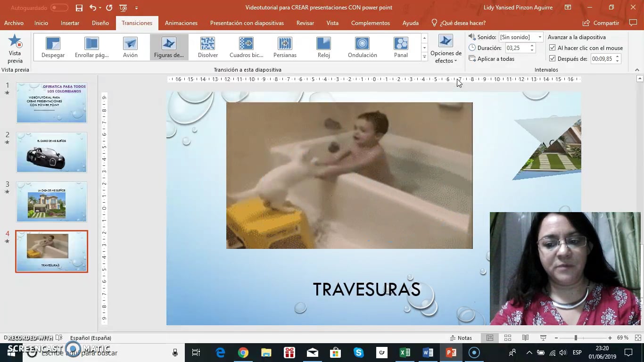Select the Ondulación transition
Viewport: 644px width, 362px height.
click(362, 47)
